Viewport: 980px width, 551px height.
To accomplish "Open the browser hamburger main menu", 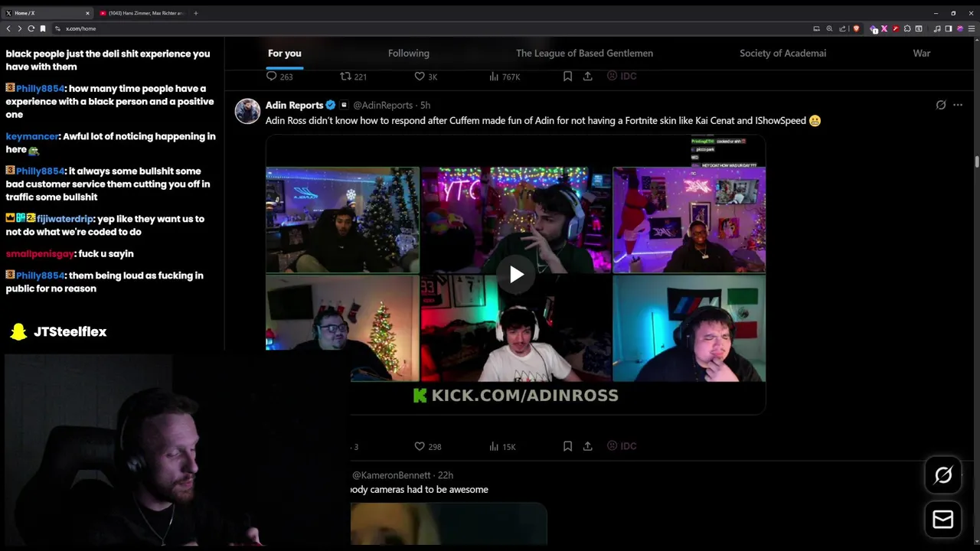I will pyautogui.click(x=972, y=28).
